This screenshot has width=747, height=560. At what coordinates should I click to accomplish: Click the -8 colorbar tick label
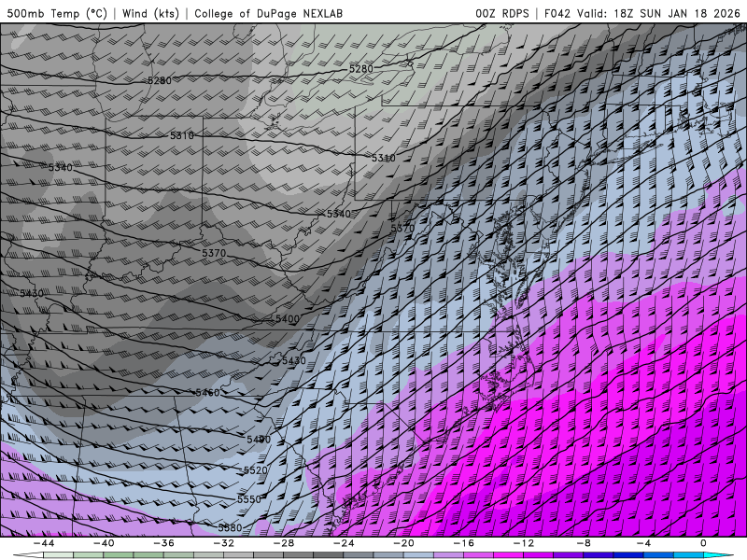point(584,543)
